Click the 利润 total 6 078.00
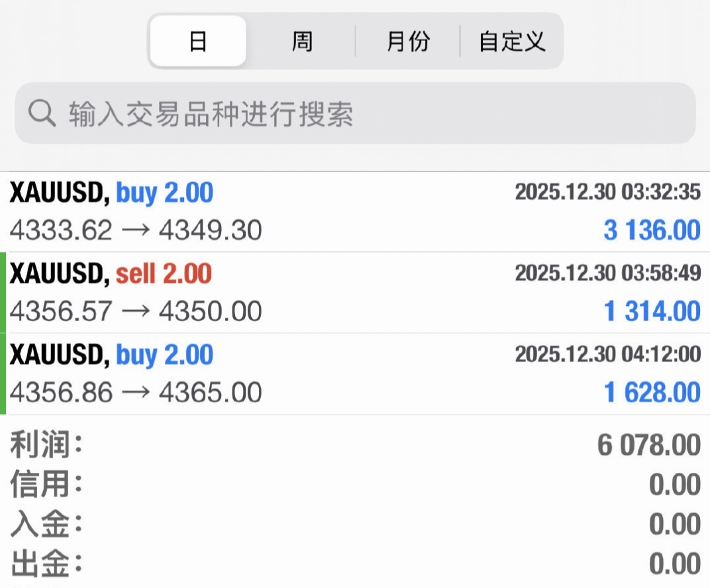Viewport: 710px width, 588px height. 648,445
